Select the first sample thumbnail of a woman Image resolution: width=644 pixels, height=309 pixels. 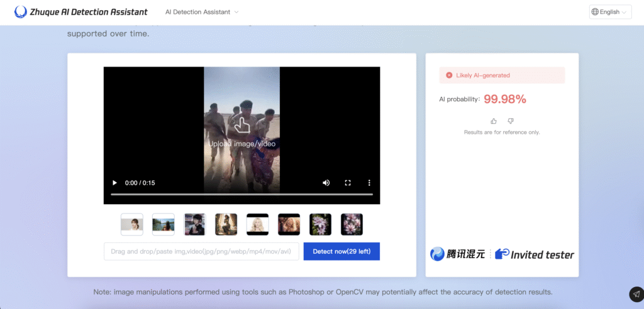(x=132, y=224)
